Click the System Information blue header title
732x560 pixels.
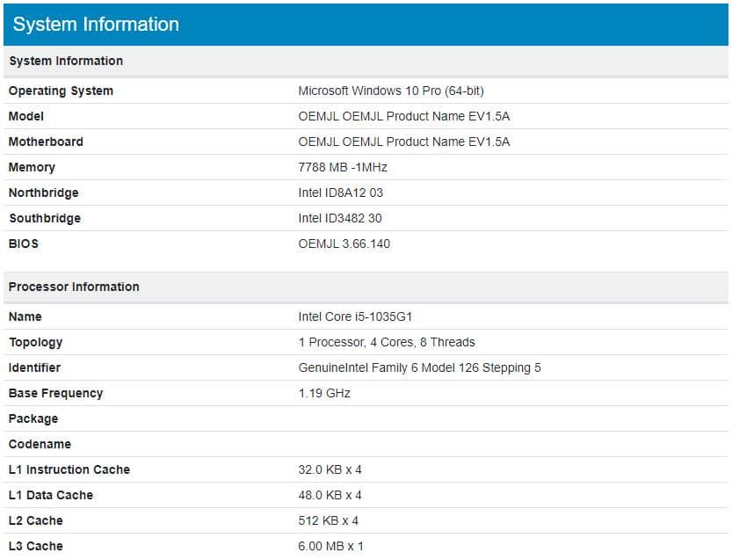pyautogui.click(x=96, y=25)
